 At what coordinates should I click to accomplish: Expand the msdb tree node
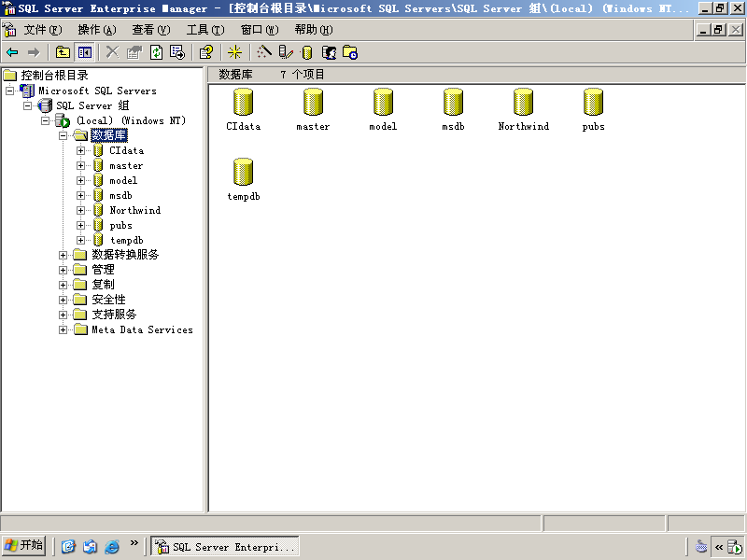tap(80, 195)
